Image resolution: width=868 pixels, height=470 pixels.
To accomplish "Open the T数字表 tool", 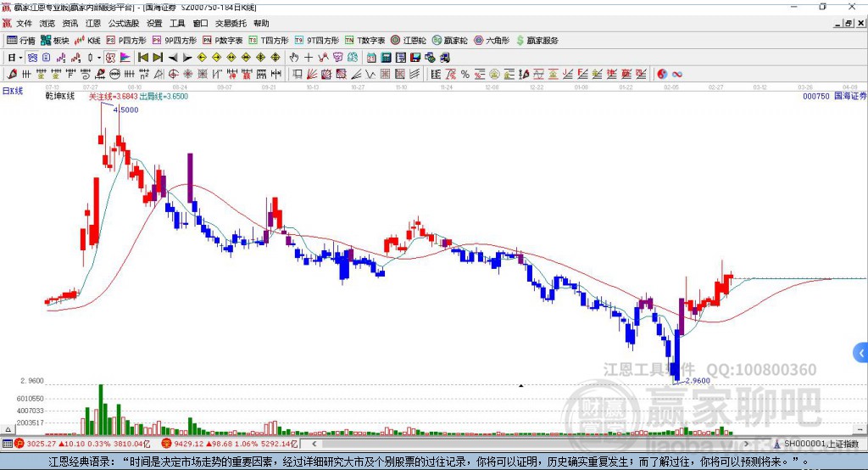I will [x=364, y=41].
